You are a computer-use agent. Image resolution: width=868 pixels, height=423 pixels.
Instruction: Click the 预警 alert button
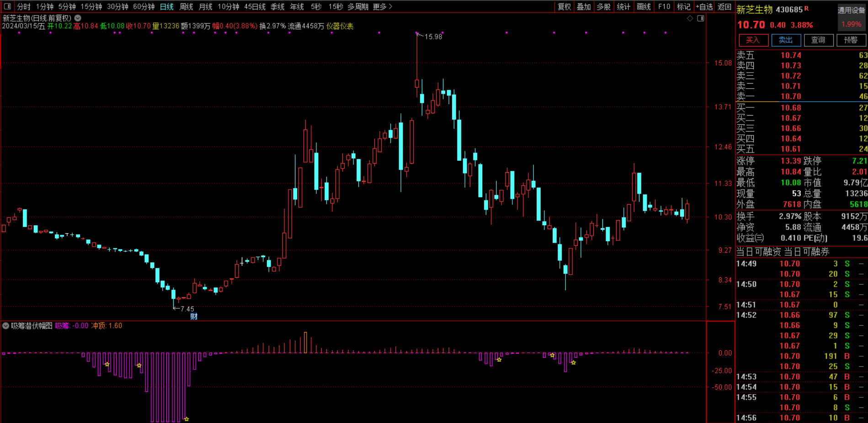[851, 40]
